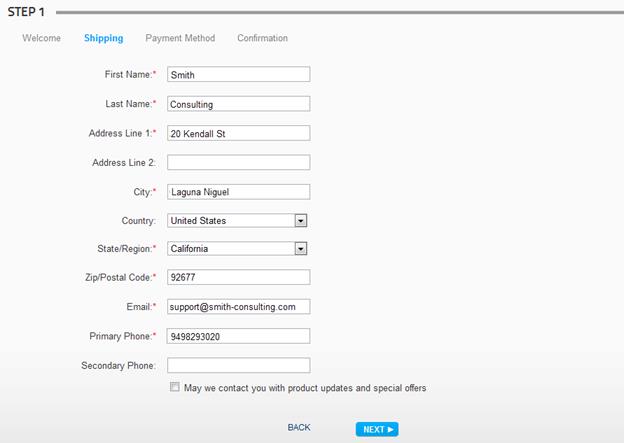624x443 pixels.
Task: Edit Address Line 1 field
Action: (x=238, y=133)
